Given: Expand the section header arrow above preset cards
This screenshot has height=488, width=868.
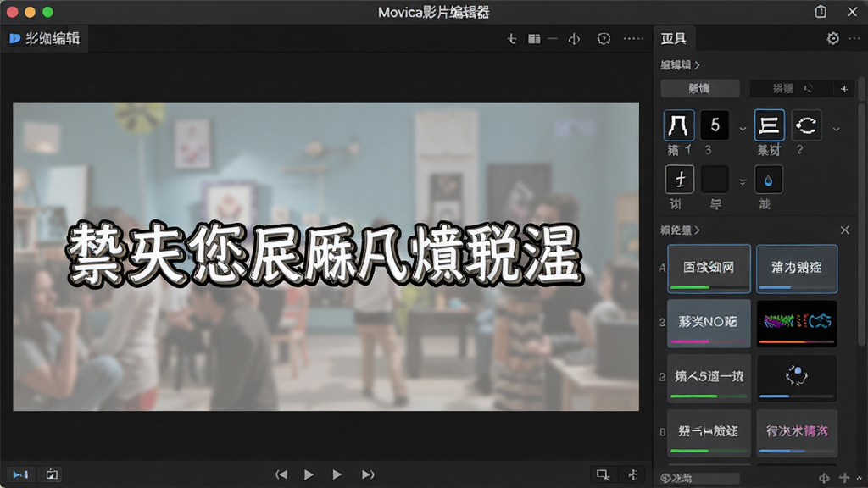Looking at the screenshot, I should point(697,230).
